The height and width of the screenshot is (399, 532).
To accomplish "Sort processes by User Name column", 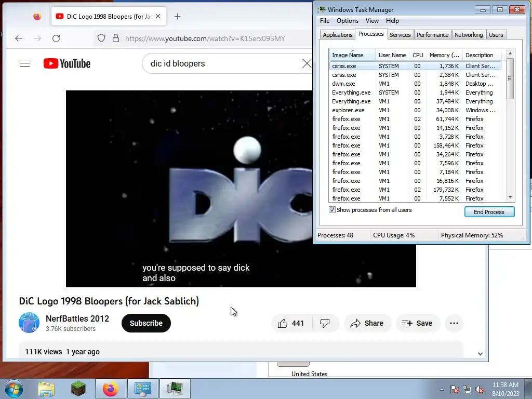I will point(392,55).
